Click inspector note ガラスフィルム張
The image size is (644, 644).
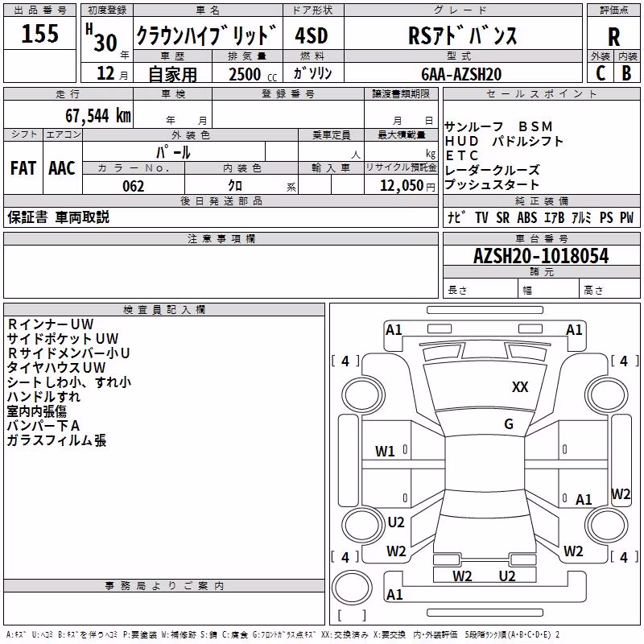[56, 440]
